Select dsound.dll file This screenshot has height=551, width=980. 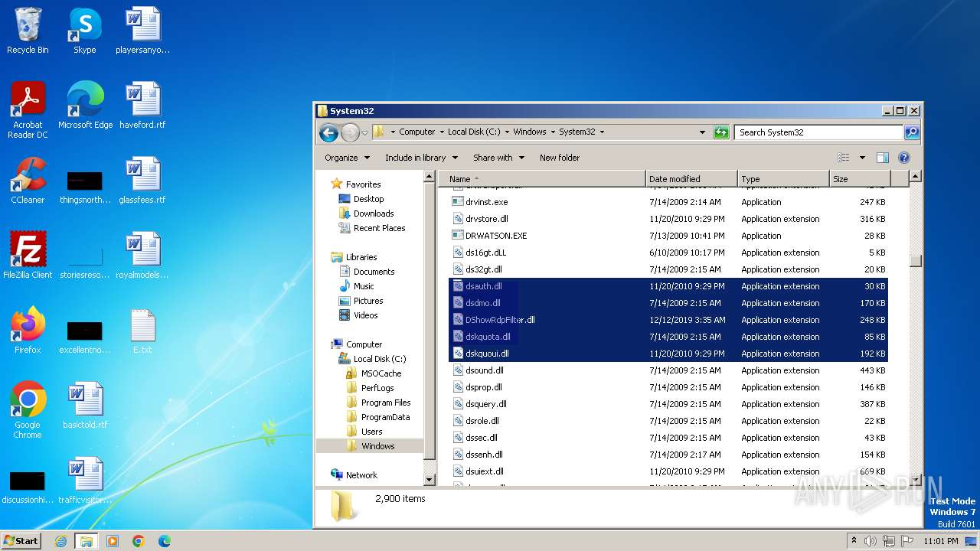click(x=484, y=370)
